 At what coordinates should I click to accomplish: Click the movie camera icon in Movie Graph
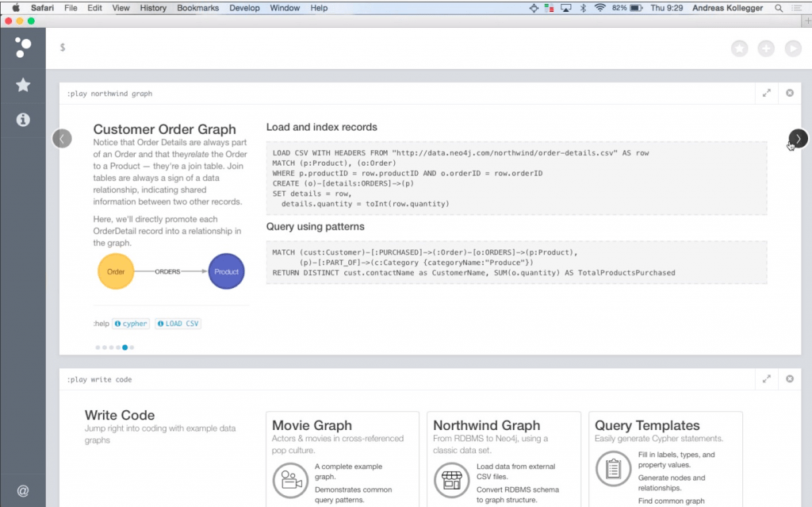[290, 481]
